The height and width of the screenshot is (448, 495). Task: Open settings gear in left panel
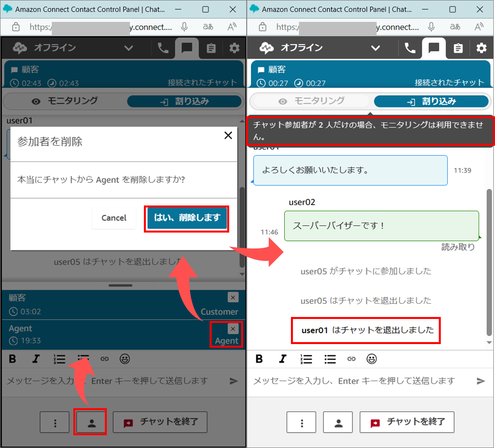click(234, 48)
